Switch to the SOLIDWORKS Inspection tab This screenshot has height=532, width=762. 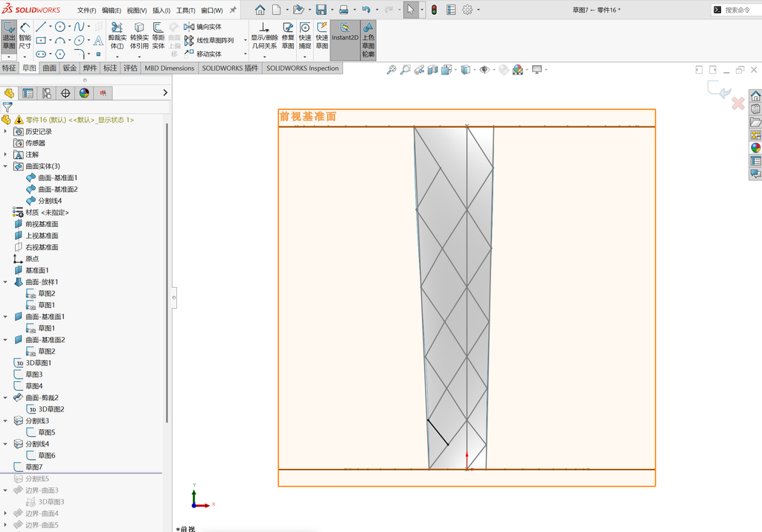click(302, 68)
